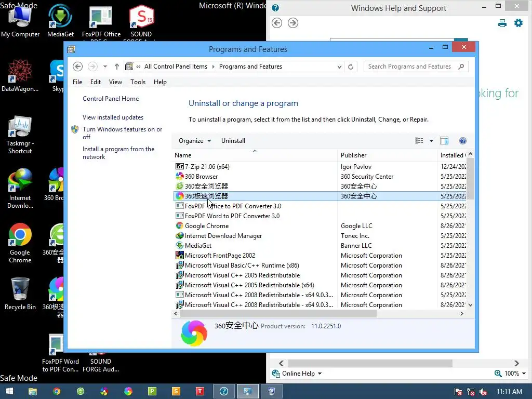Select the Google Chrome icon in the program list

(179, 226)
